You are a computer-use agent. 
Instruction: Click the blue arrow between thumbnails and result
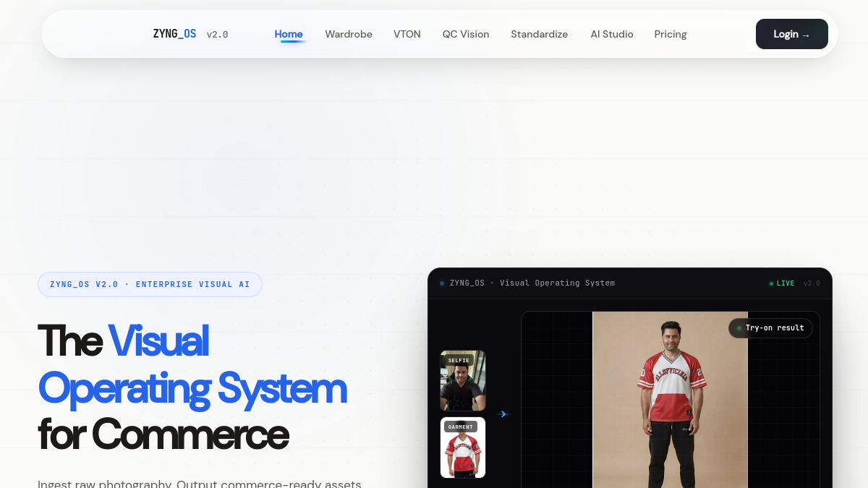503,414
